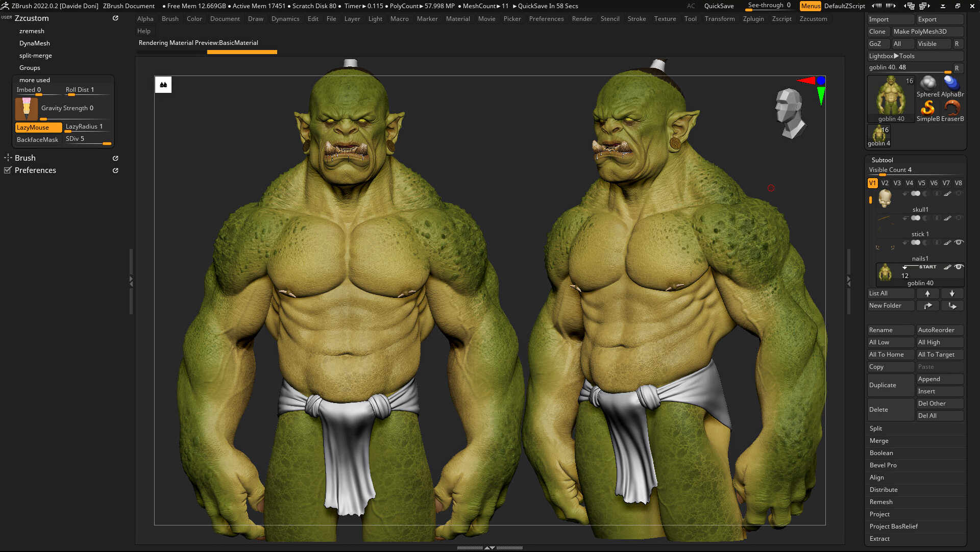Click the camera head orientation icon
This screenshot has height=552, width=980.
[789, 113]
